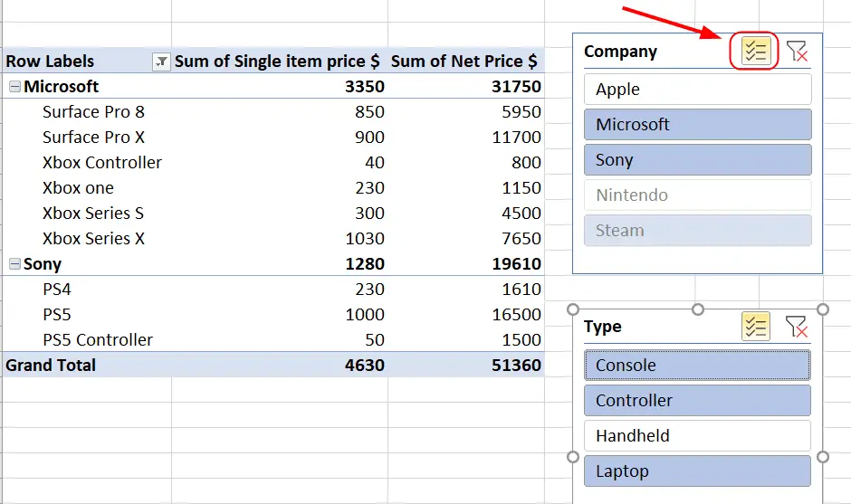The width and height of the screenshot is (851, 504).
Task: Click the 7650 net price cell
Action: pyautogui.click(x=521, y=238)
